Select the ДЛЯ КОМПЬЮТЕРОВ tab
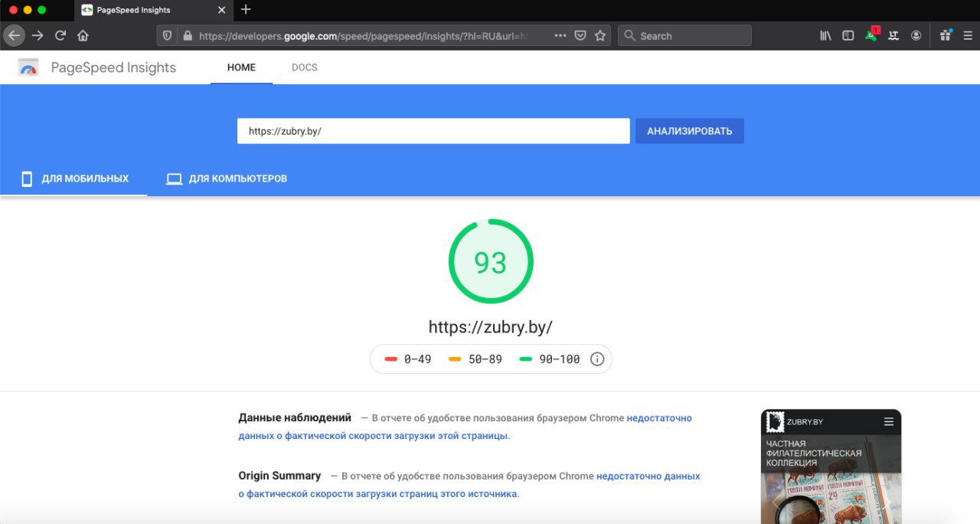This screenshot has width=980, height=524. tap(227, 178)
